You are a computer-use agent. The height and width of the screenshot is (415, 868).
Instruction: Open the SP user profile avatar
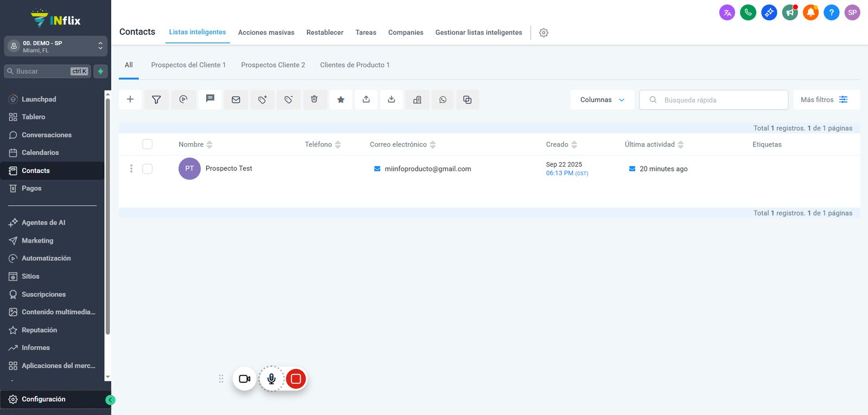pyautogui.click(x=852, y=12)
